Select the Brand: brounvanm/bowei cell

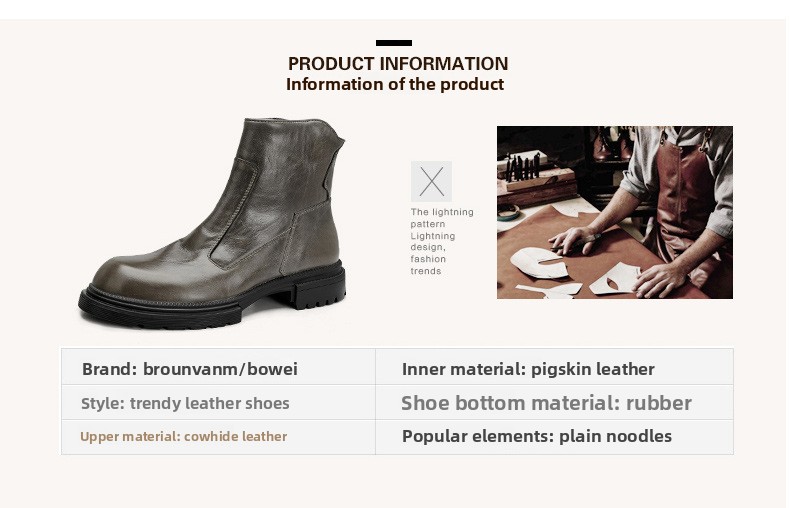(190, 369)
